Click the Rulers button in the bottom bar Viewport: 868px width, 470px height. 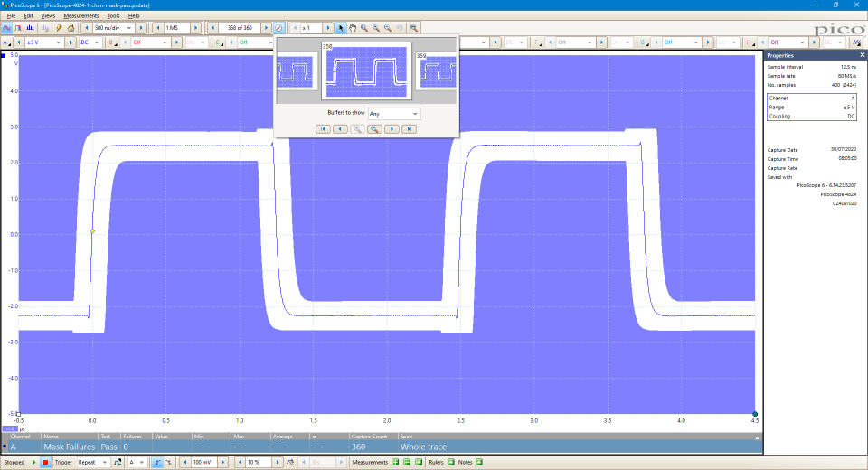pos(437,462)
